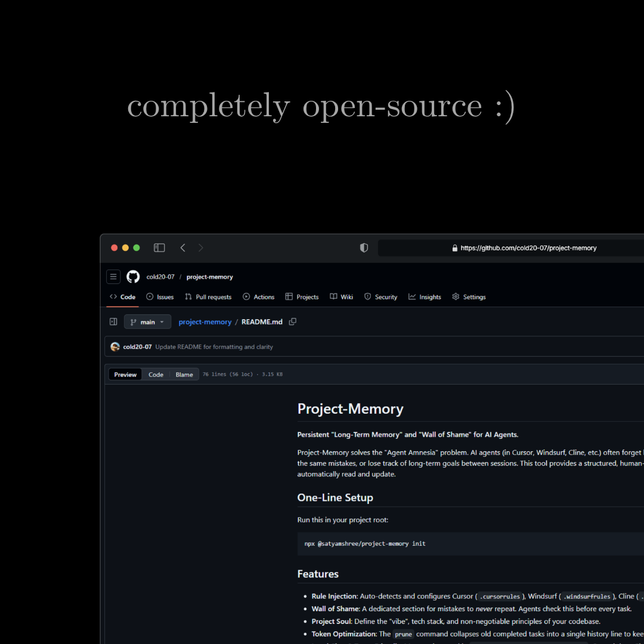The image size is (644, 644).
Task: Click the project-memory breadcrumb link
Action: pyautogui.click(x=205, y=322)
